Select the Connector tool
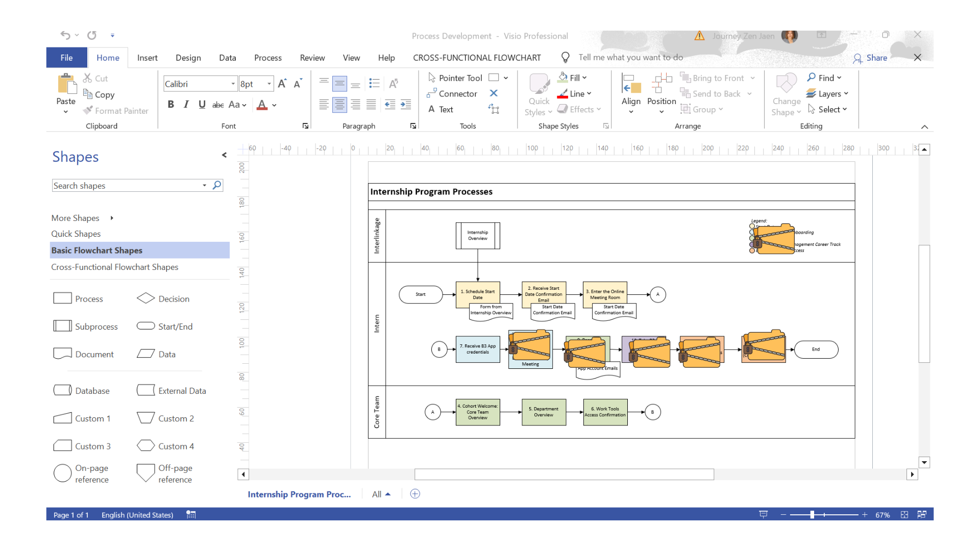Screen dimensions: 980x551 click(452, 94)
